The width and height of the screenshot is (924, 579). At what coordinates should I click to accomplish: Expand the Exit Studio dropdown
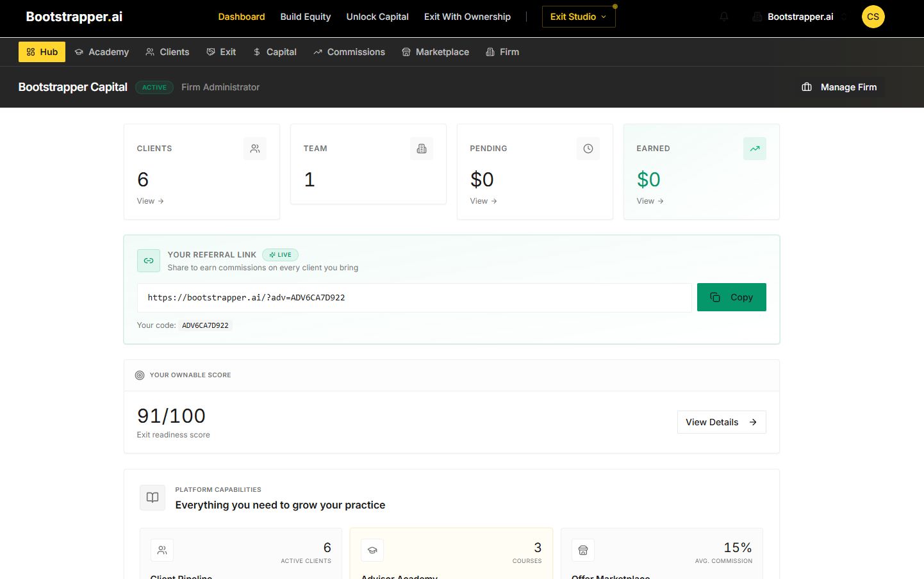coord(578,17)
